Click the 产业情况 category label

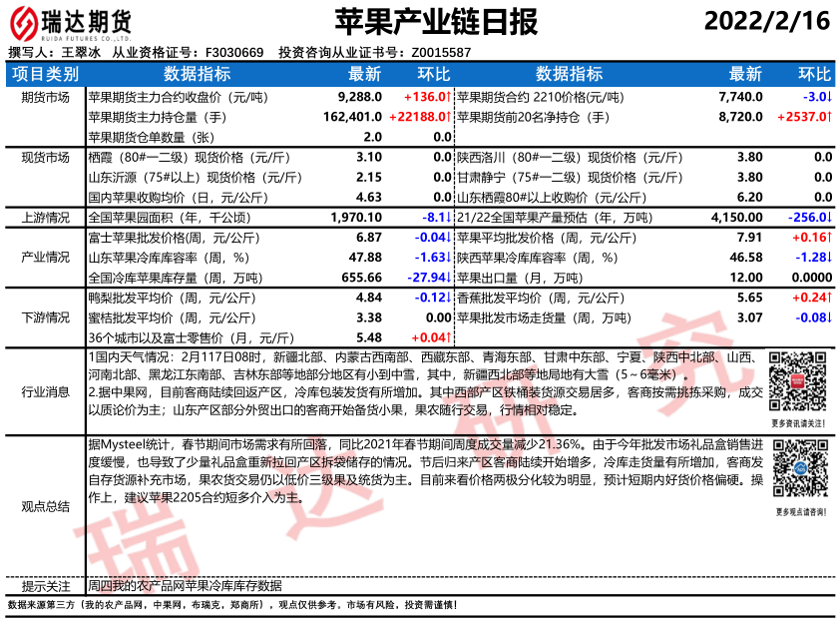pos(45,257)
